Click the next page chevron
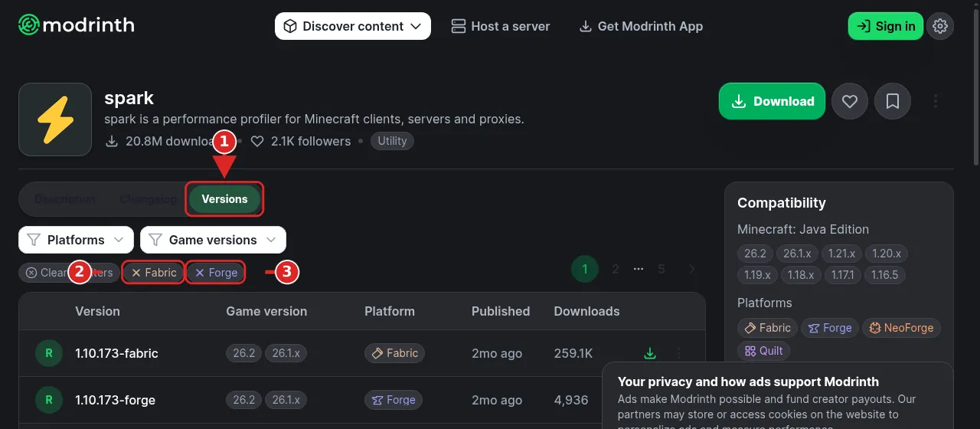 tap(691, 269)
